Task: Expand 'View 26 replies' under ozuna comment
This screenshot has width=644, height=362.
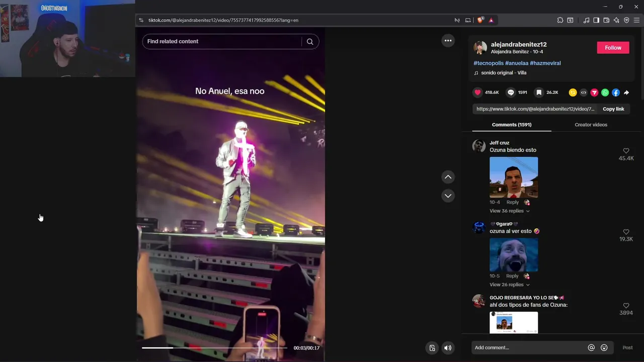Action: click(509, 285)
